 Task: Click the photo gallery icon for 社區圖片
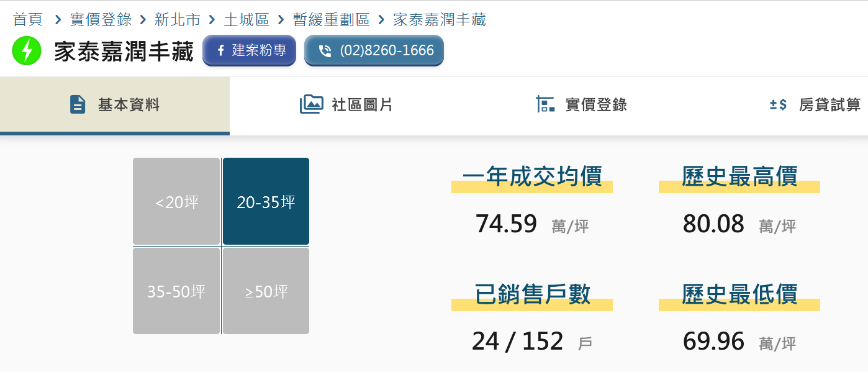point(311,104)
